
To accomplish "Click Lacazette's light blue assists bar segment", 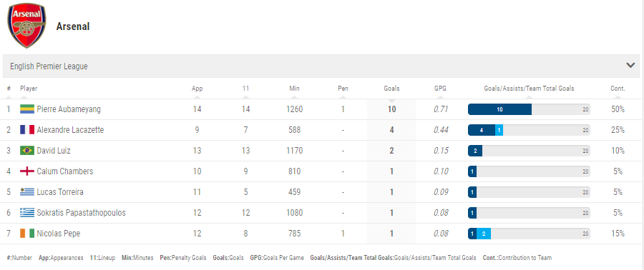I will pyautogui.click(x=499, y=130).
